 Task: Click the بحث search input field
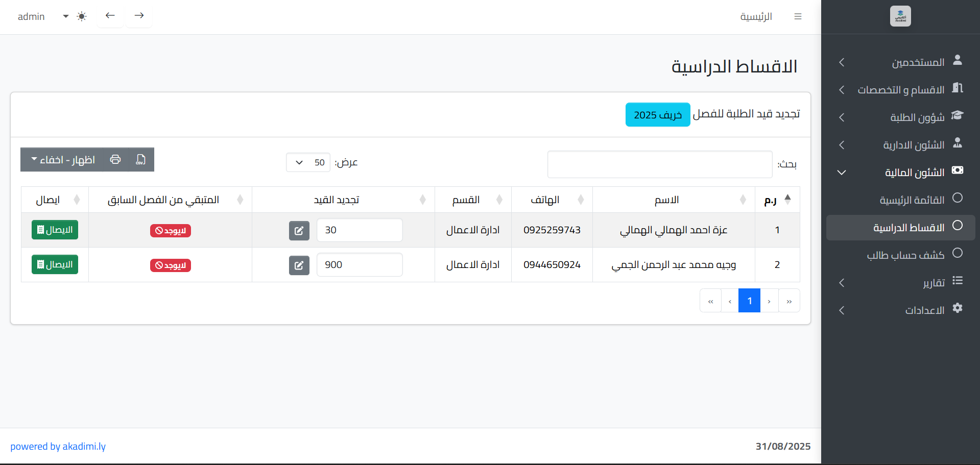pyautogui.click(x=659, y=164)
